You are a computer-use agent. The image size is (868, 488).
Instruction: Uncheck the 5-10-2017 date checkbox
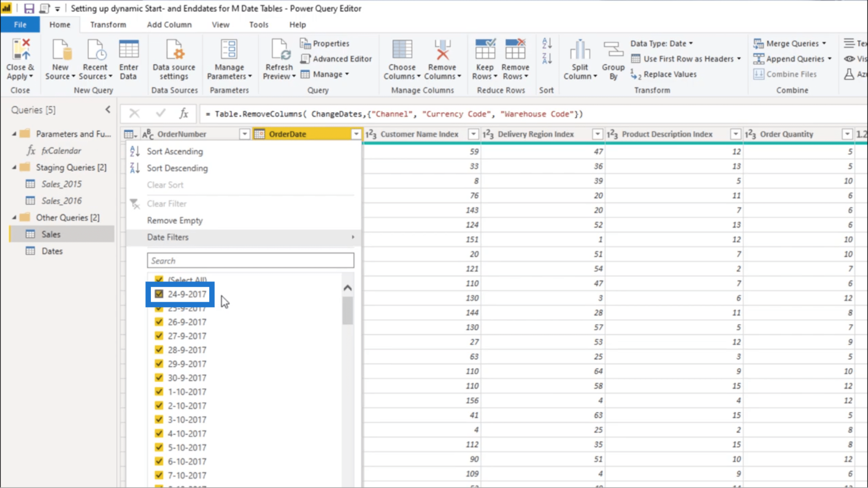click(159, 447)
